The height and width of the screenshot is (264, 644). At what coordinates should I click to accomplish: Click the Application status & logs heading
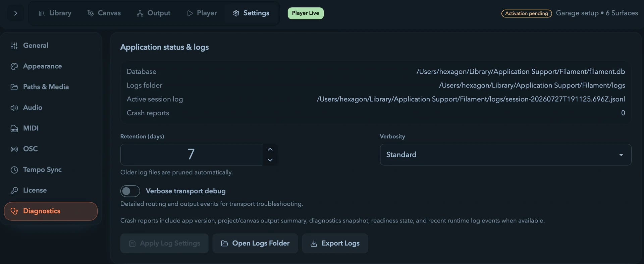164,47
